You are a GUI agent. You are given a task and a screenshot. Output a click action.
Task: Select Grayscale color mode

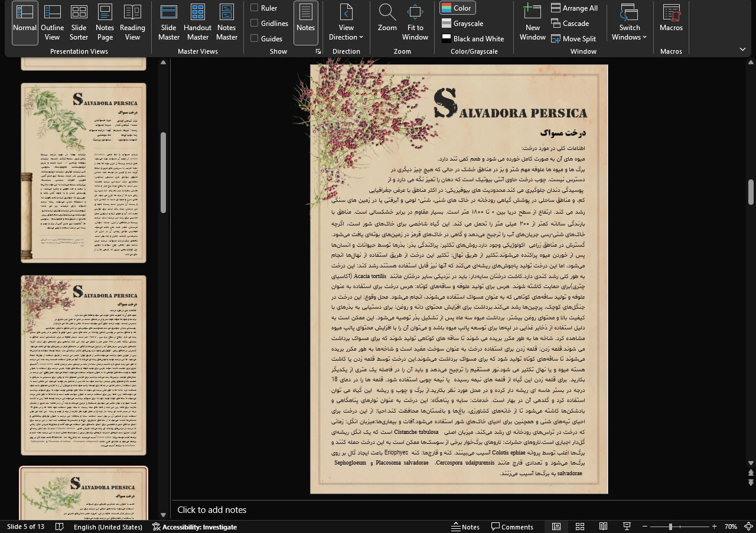tap(462, 24)
